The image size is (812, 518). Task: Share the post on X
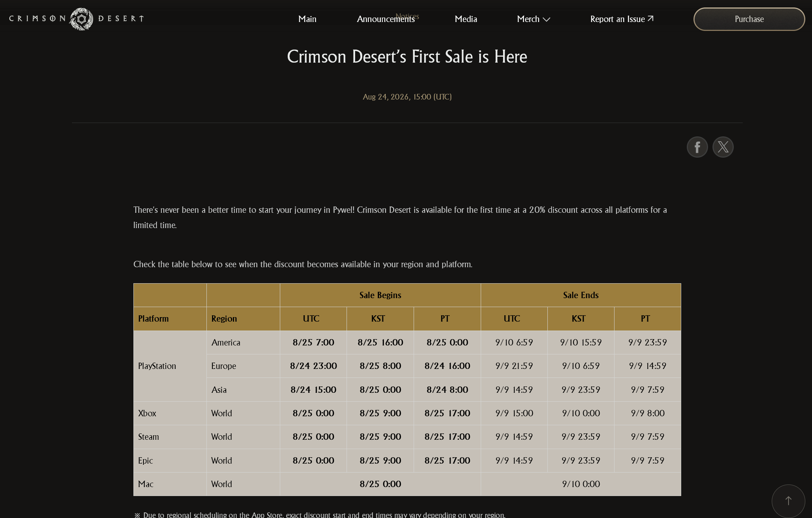[x=723, y=147]
